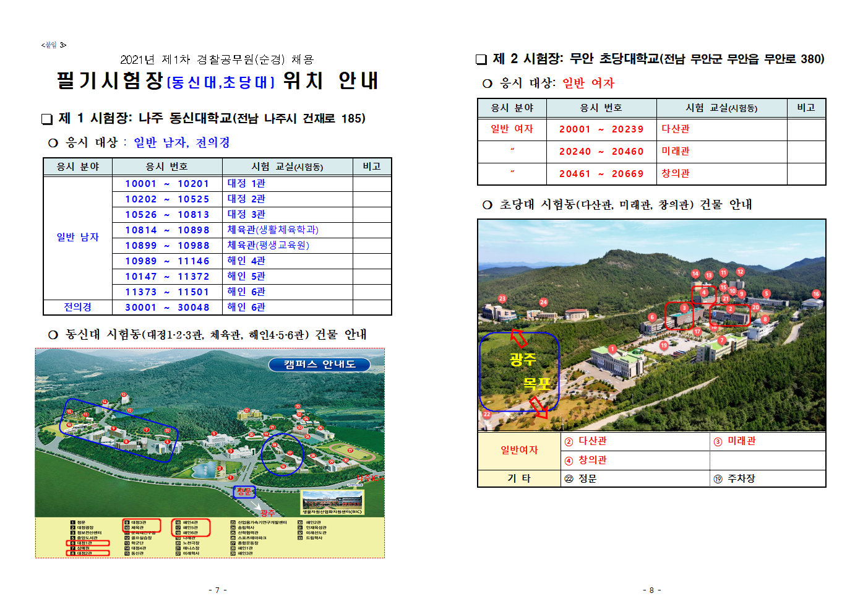Click the yellow 일반여자 legend cell
Image resolution: width=868 pixels, height=614 pixels.
point(519,450)
